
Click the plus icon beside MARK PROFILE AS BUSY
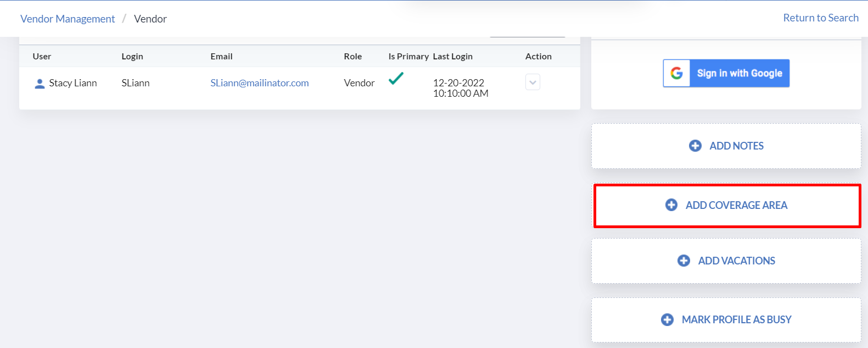[667, 319]
